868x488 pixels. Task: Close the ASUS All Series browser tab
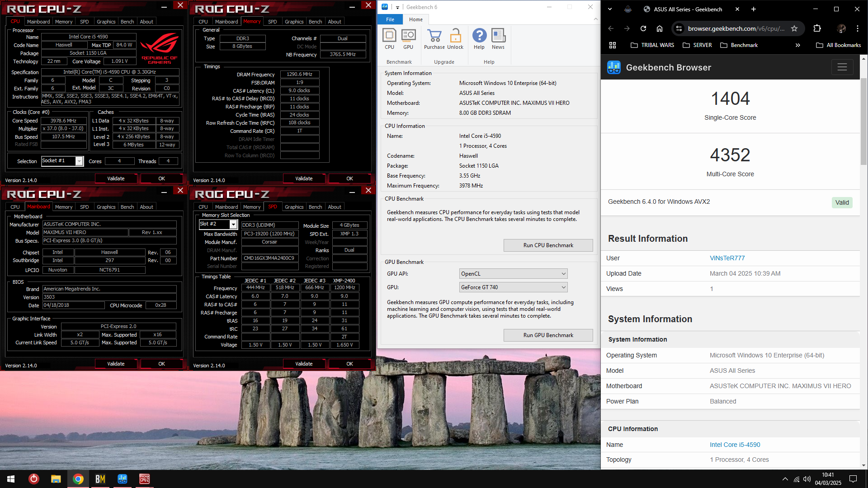[x=737, y=9]
